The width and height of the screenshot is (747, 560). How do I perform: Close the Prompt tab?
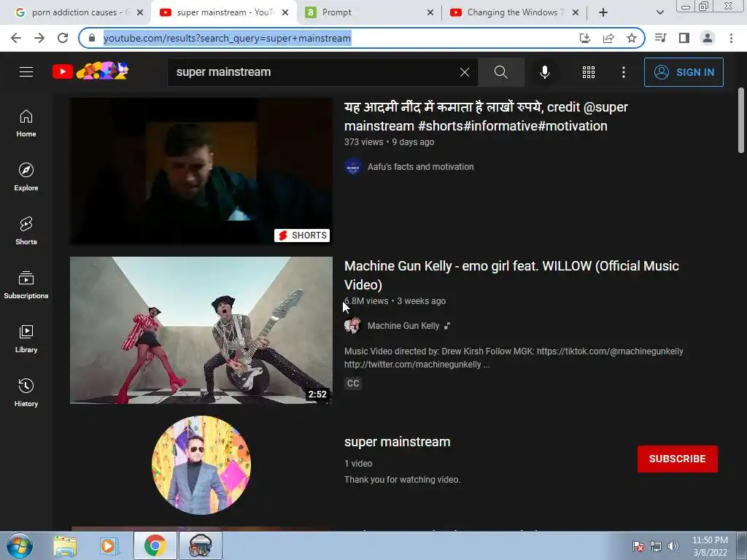click(x=430, y=12)
